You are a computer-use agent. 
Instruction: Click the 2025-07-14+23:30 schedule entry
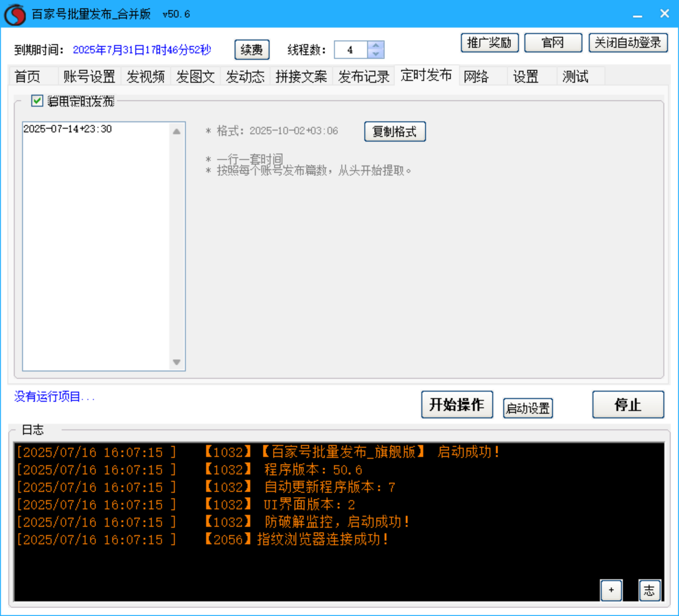[67, 129]
